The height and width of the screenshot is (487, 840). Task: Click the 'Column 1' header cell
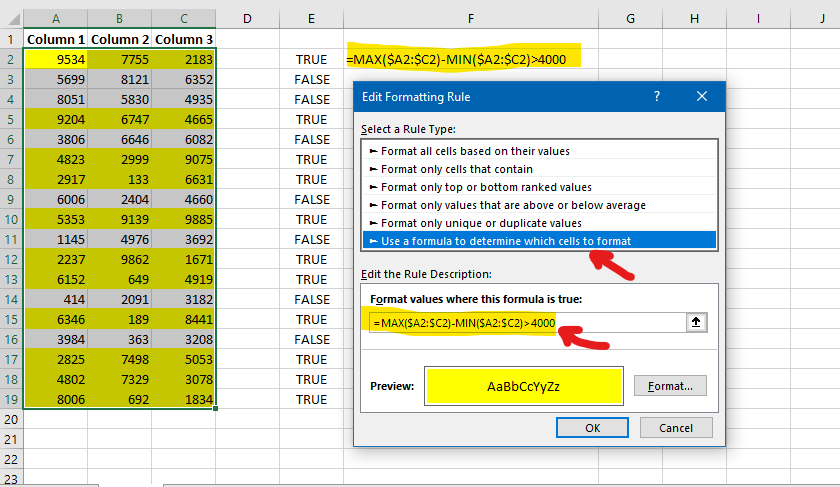tap(56, 39)
